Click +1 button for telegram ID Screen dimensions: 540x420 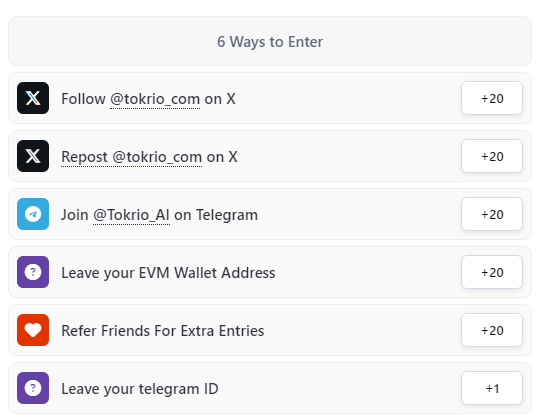492,388
